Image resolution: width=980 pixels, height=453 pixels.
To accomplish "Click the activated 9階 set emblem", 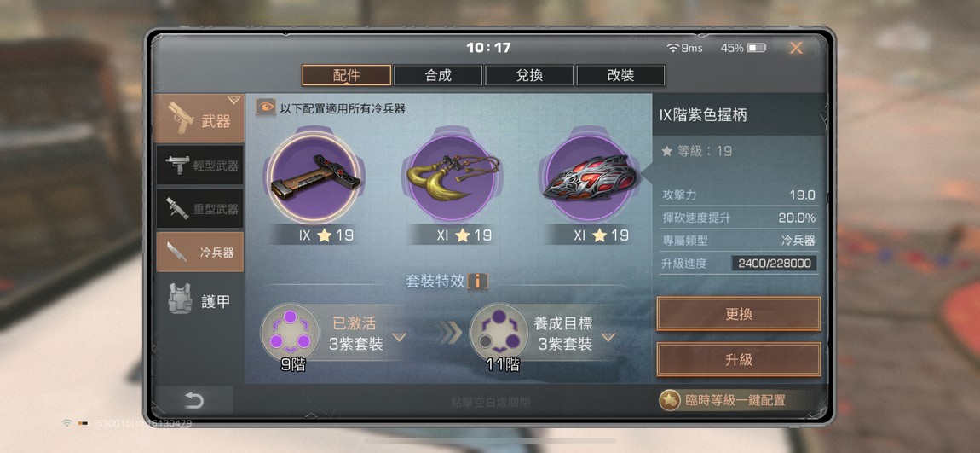I will (290, 332).
